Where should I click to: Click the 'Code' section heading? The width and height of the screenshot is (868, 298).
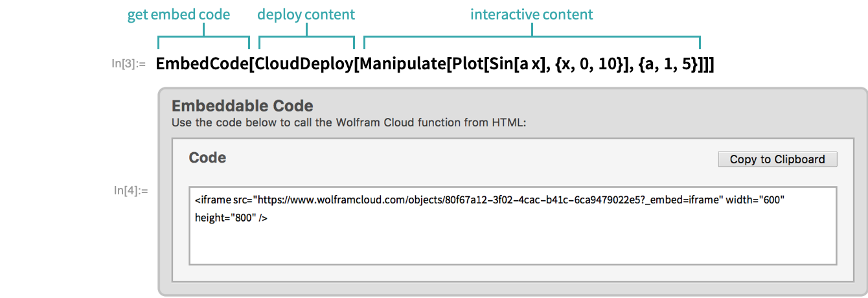coord(207,157)
